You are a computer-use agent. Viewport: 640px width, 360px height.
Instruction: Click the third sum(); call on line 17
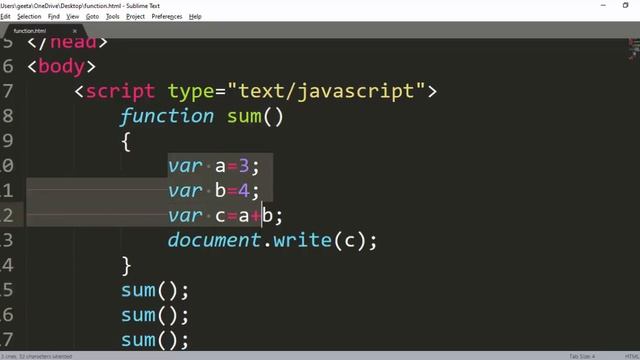[155, 340]
